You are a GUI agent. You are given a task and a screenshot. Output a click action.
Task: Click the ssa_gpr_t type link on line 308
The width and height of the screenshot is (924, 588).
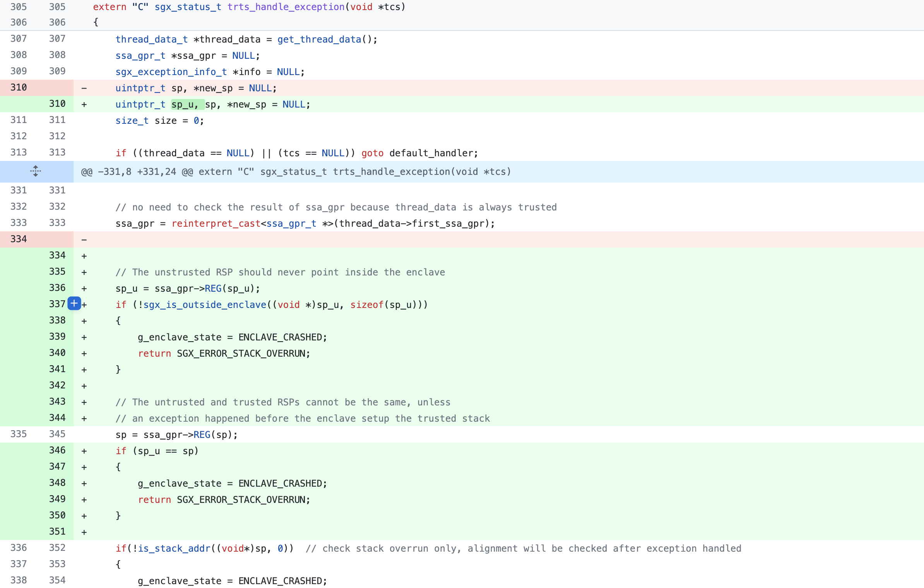coord(139,55)
